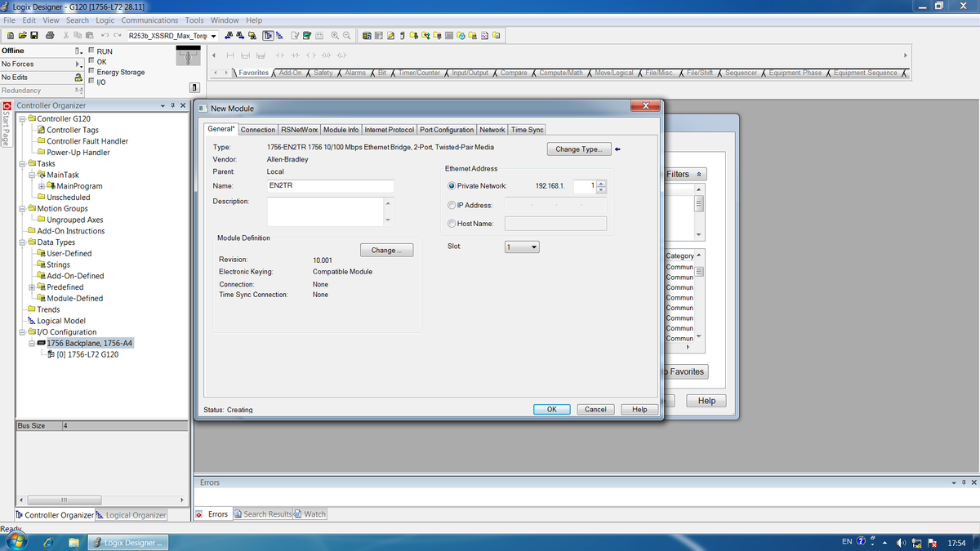This screenshot has height=551, width=980.
Task: Click OK to create the module
Action: (551, 409)
